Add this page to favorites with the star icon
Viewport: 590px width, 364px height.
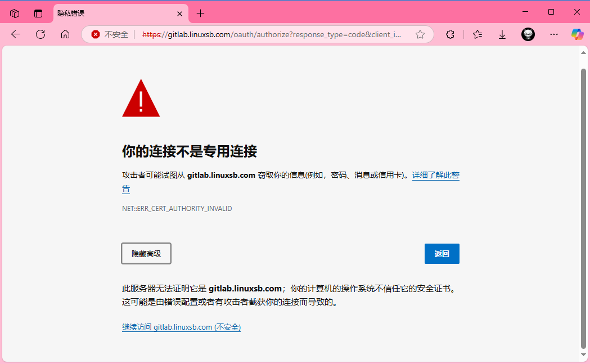point(420,35)
